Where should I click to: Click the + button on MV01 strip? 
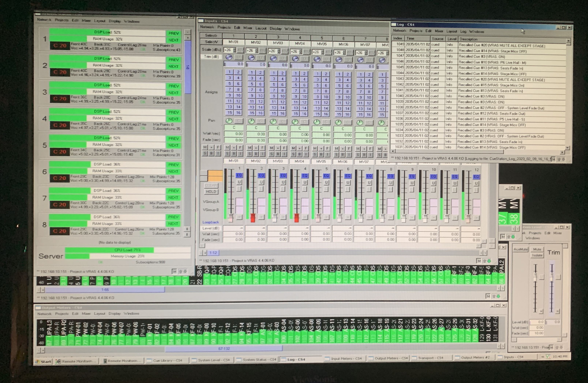pyautogui.click(x=234, y=148)
